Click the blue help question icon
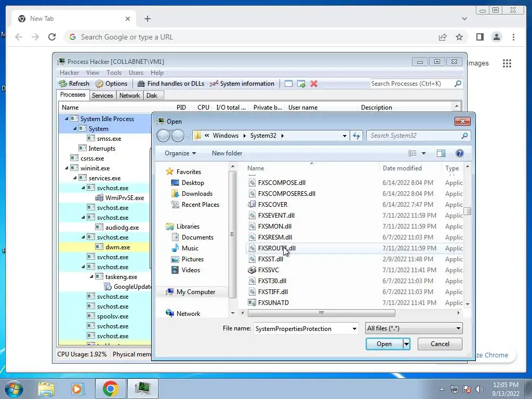The image size is (532, 399). (x=459, y=153)
